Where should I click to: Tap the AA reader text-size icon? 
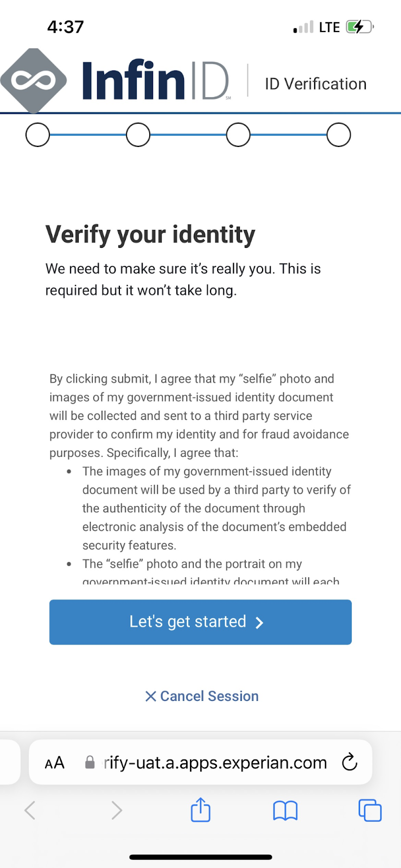coord(54,763)
